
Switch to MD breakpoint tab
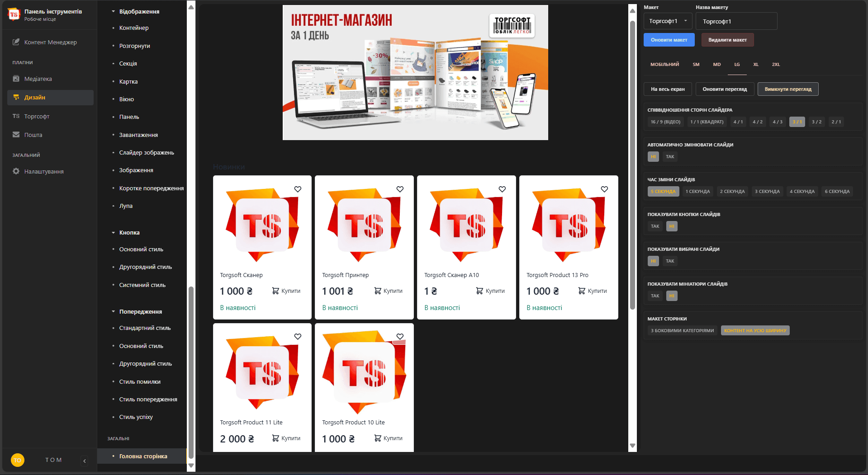point(716,65)
